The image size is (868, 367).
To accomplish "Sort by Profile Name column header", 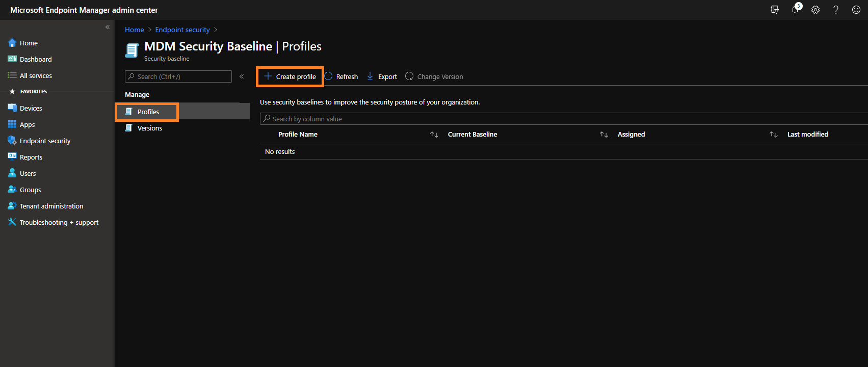I will 298,134.
